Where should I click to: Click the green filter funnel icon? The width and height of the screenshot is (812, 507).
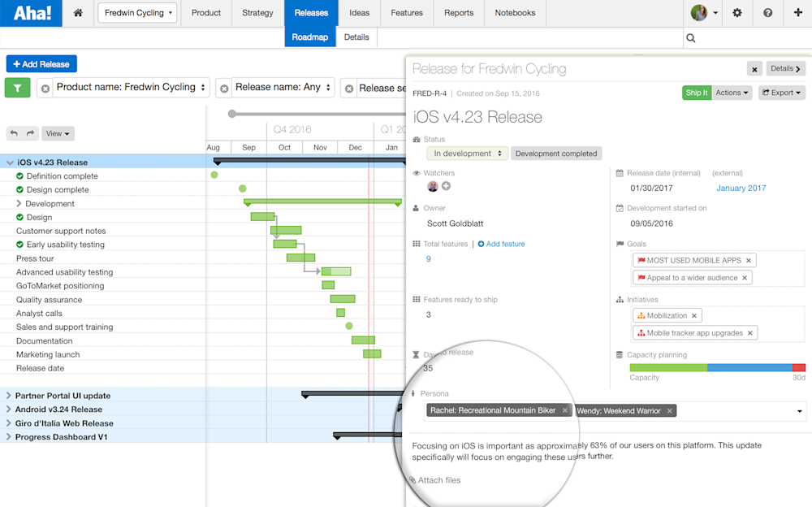[x=16, y=87]
